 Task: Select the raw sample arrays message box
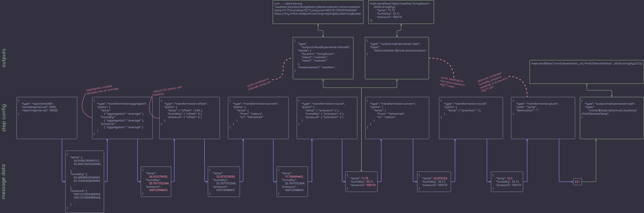85,182
